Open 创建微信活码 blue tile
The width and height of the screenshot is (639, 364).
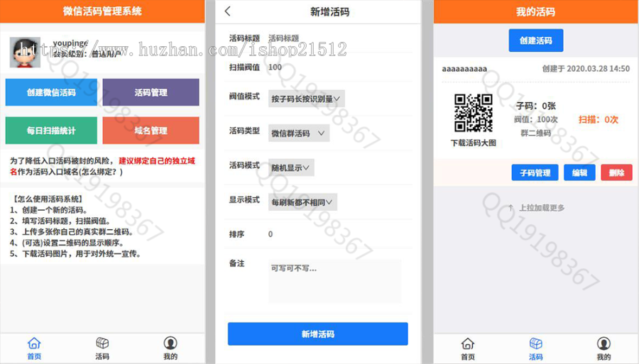click(51, 92)
